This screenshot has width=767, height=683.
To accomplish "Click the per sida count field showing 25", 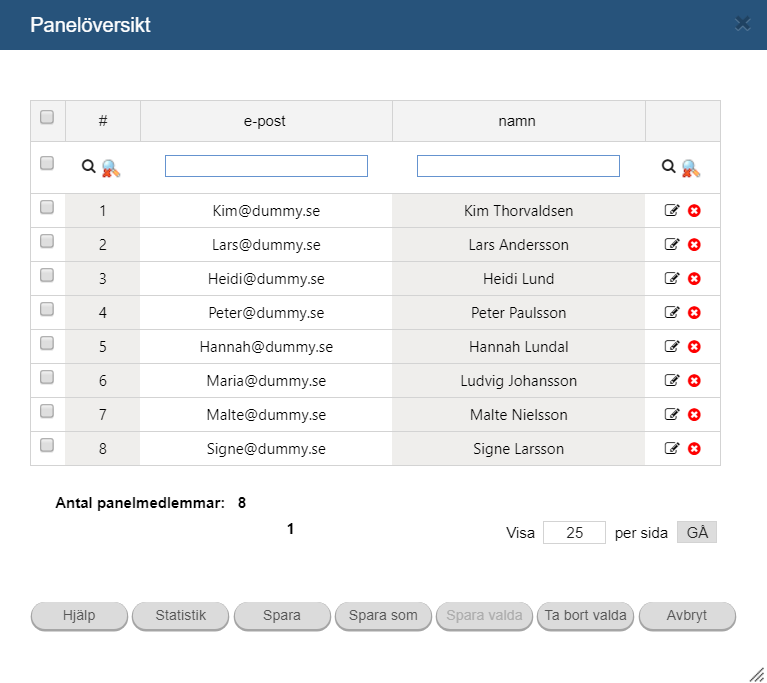I will pos(574,532).
